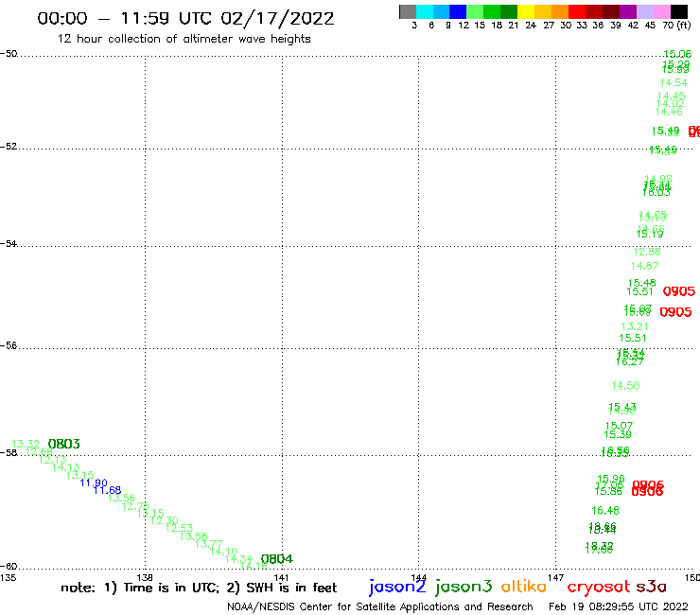Click the "-50" latitude axis label
Image resolution: width=700 pixels, height=615 pixels.
click(x=9, y=54)
